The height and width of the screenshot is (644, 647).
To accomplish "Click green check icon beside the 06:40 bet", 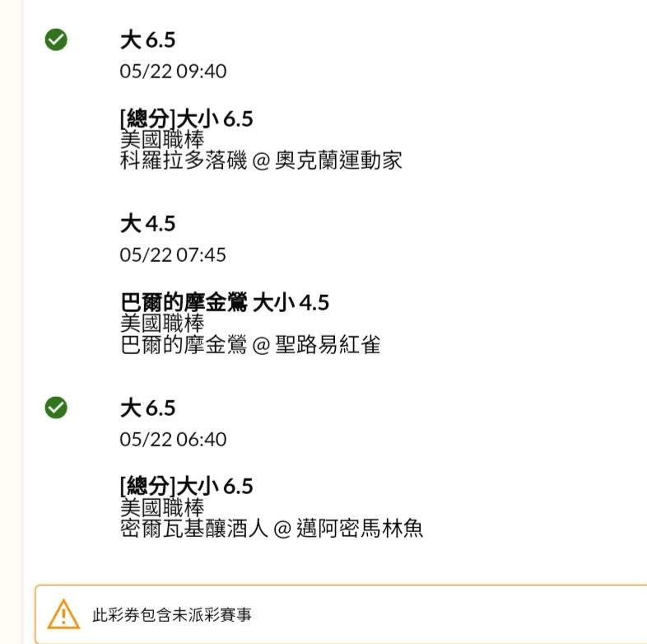I will [56, 407].
